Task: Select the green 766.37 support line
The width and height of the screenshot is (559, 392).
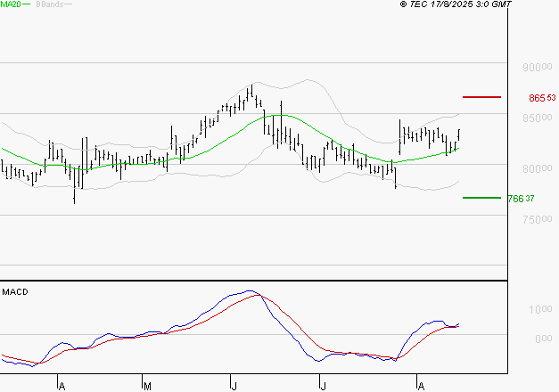Action: tap(481, 198)
